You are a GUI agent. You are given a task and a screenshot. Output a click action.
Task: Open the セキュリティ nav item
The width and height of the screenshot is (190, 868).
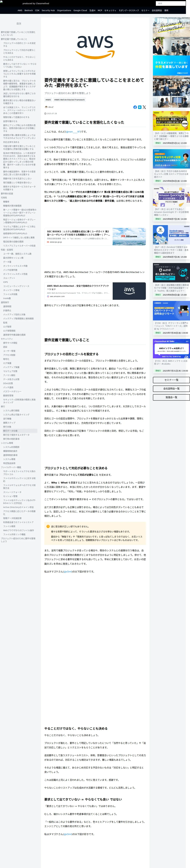[x=110, y=10]
